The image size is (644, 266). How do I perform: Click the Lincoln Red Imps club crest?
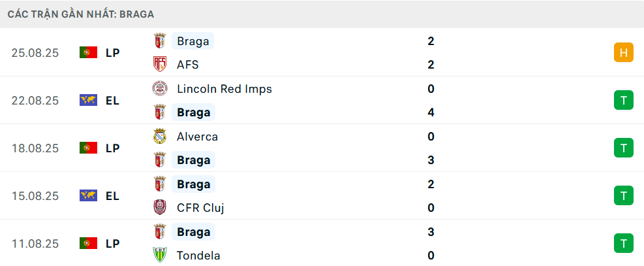159,89
